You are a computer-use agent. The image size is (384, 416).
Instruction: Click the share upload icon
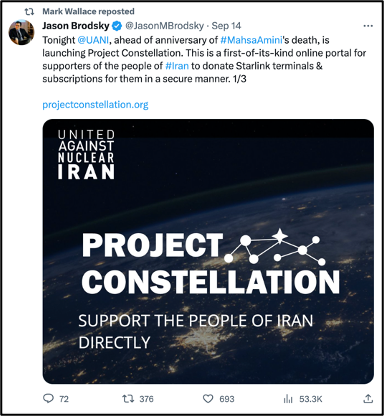coord(368,398)
